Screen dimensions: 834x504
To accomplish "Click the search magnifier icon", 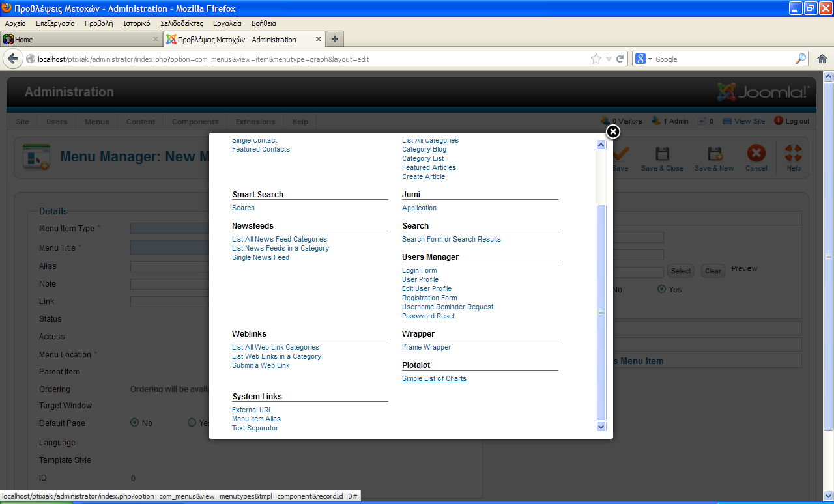I will (x=801, y=59).
